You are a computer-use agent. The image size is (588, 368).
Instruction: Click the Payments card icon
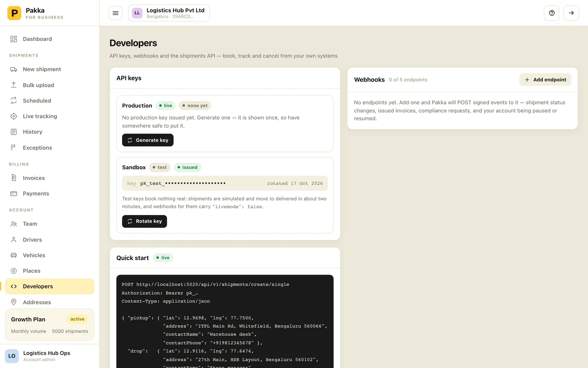pos(14,194)
